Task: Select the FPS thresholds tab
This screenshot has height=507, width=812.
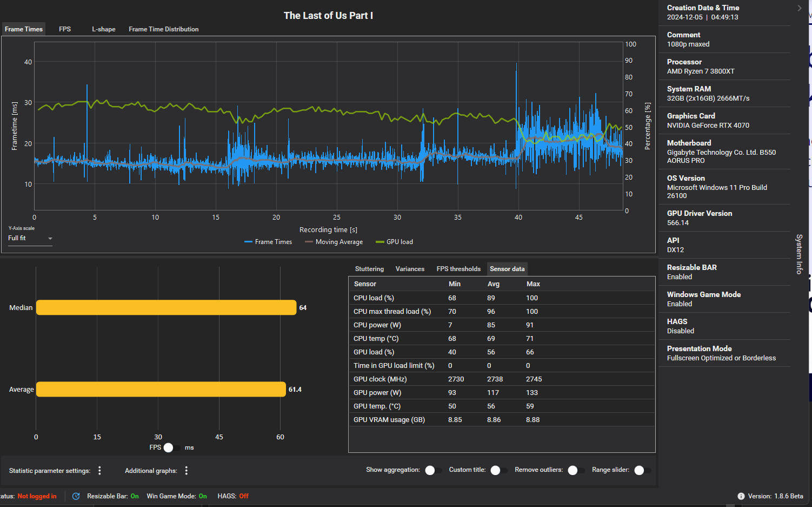Action: [x=458, y=269]
